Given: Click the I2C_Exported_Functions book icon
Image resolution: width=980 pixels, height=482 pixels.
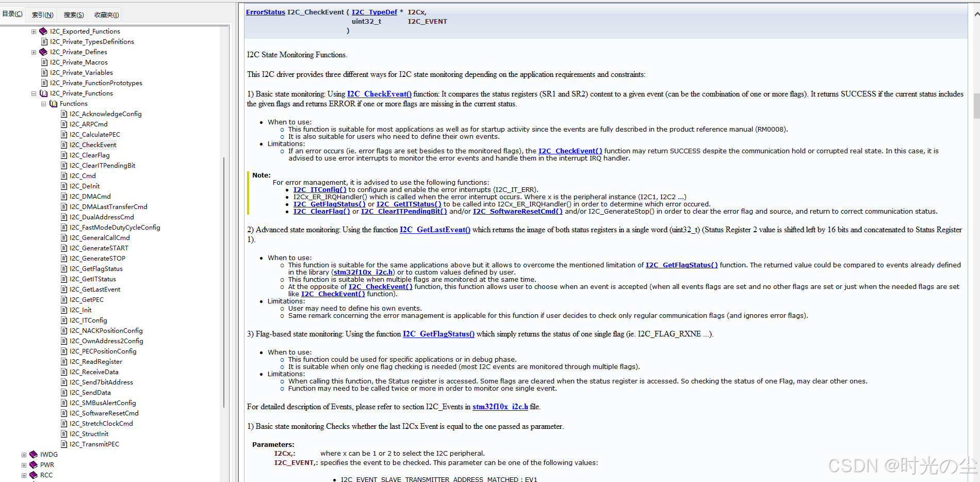Looking at the screenshot, I should point(43,31).
